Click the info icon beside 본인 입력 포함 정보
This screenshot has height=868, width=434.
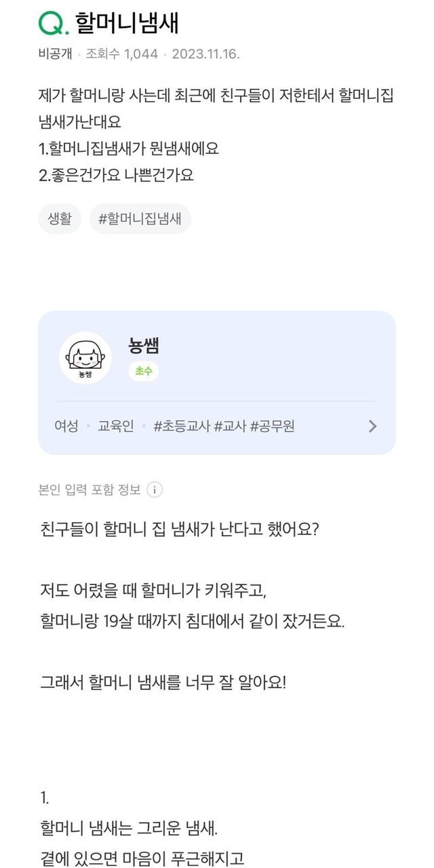click(x=155, y=490)
